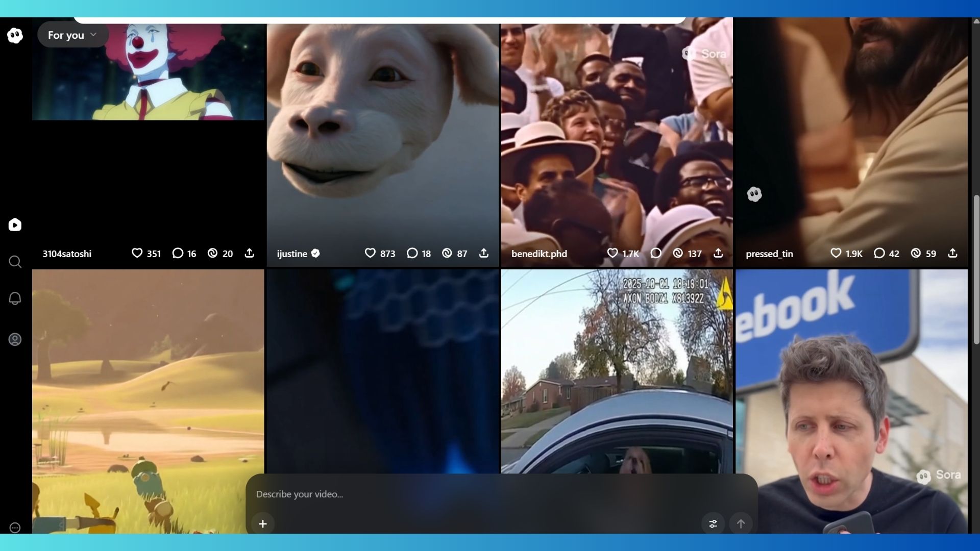Click the vertical page scrollbar
This screenshot has width=980, height=551.
click(x=976, y=270)
